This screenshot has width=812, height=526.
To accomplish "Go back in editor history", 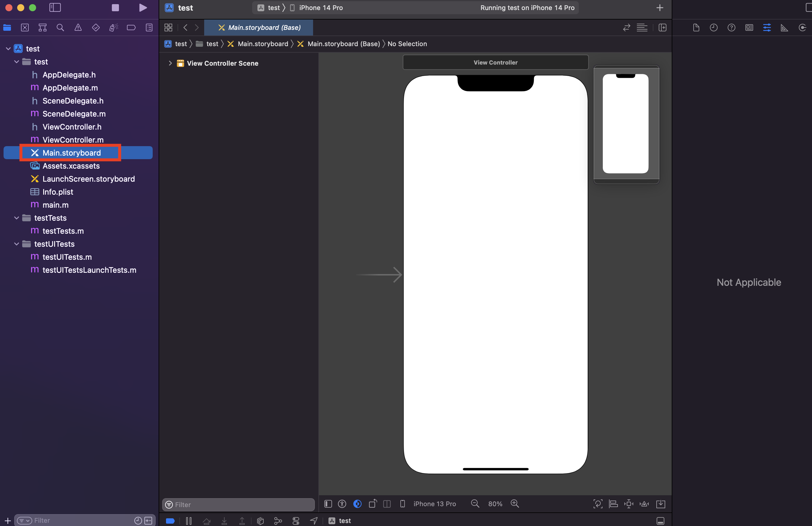I will pyautogui.click(x=185, y=28).
